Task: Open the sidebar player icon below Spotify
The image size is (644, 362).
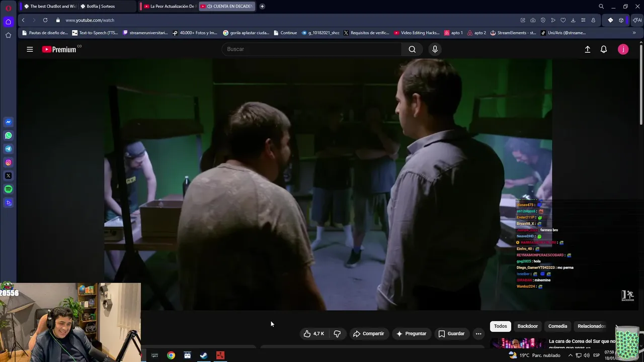Action: 8,203
